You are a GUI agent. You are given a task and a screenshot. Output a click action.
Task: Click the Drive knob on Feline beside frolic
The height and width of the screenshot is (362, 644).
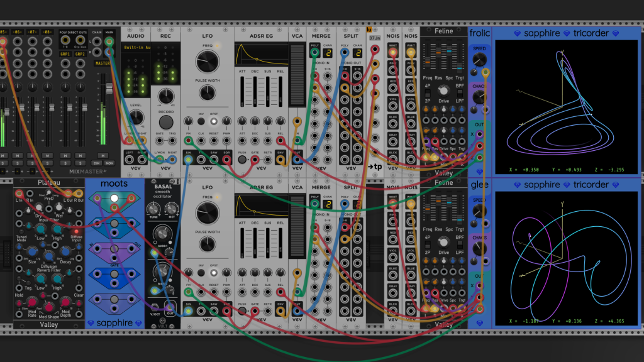(443, 90)
